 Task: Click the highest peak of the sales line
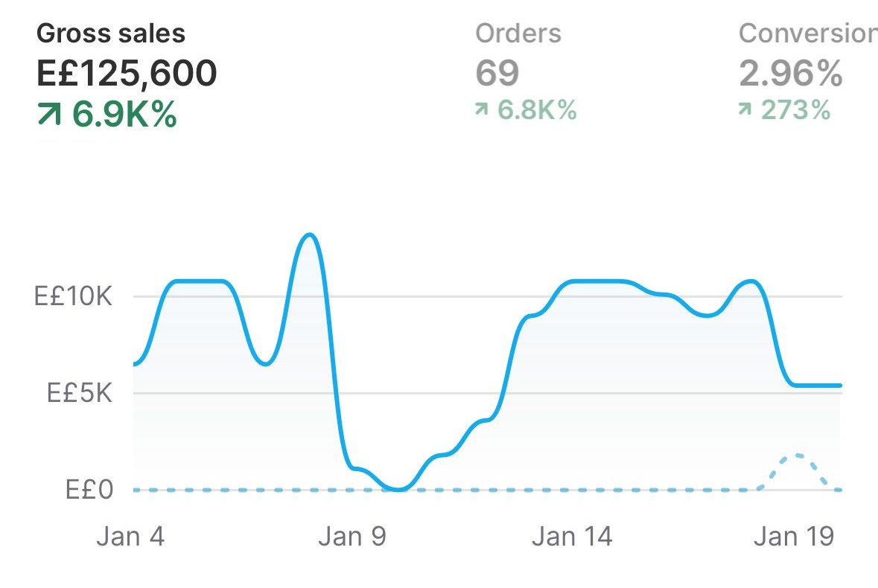(310, 235)
